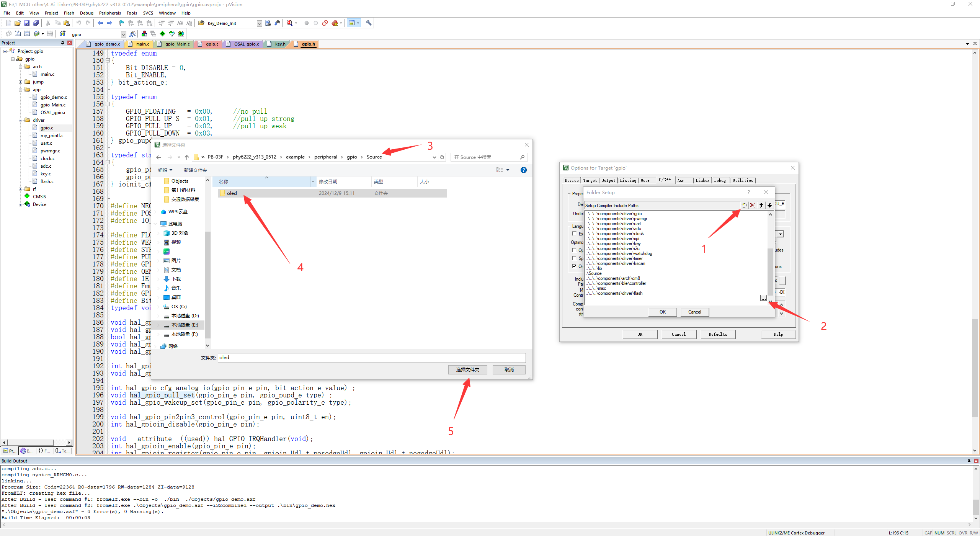
Task: Navigate forwards with the blue right arrow
Action: tap(109, 23)
